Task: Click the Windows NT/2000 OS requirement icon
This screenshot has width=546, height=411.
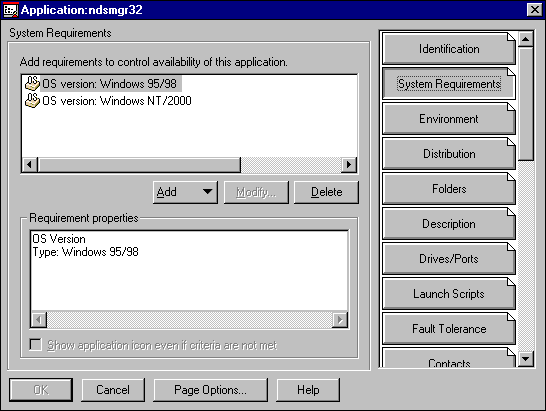Action: pos(32,101)
